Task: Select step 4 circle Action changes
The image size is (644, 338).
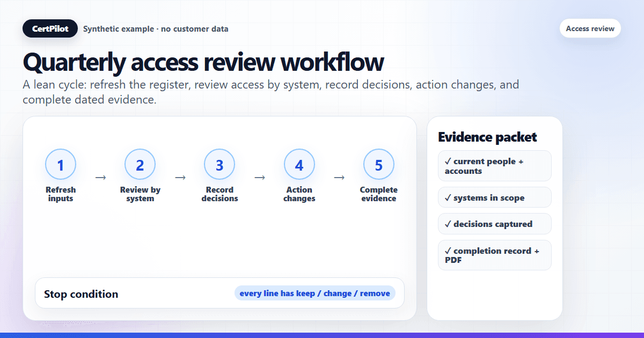Action: coord(299,165)
